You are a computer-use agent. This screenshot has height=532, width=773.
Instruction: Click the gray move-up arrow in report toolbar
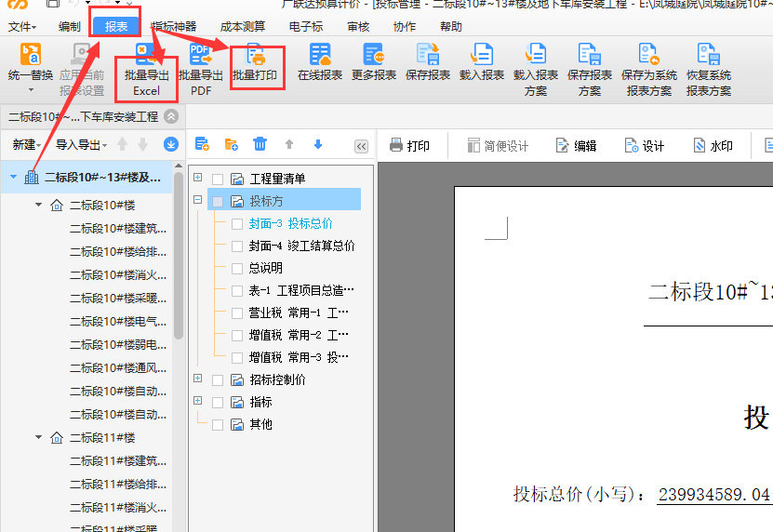(289, 144)
